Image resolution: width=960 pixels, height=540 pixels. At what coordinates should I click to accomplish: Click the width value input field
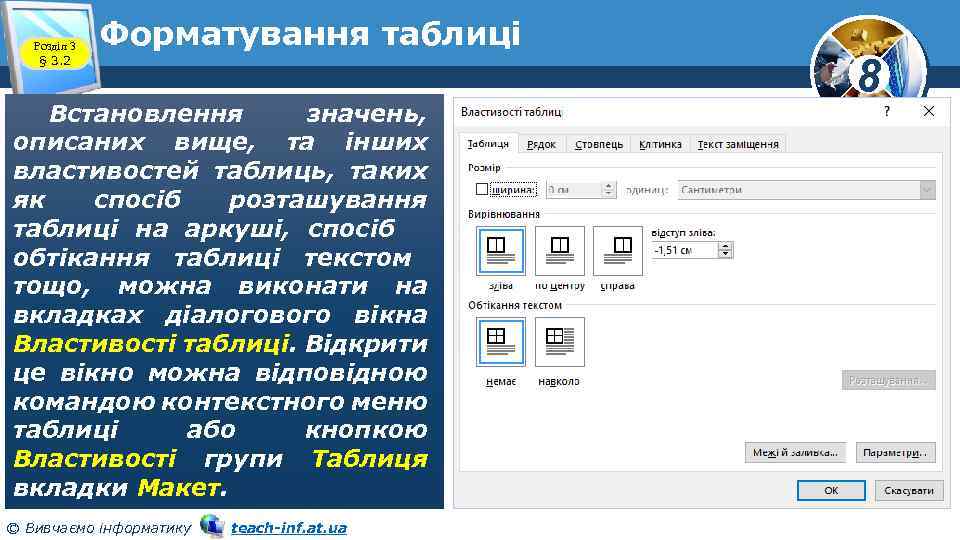574,190
